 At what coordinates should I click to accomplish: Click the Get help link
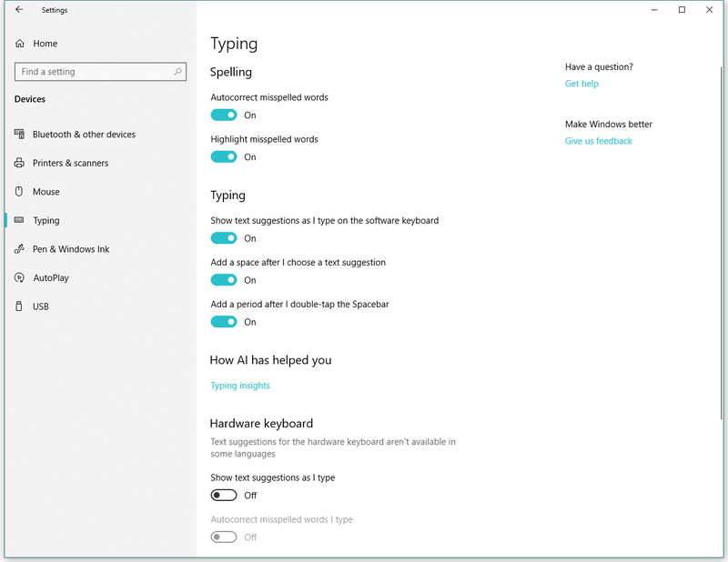[581, 84]
